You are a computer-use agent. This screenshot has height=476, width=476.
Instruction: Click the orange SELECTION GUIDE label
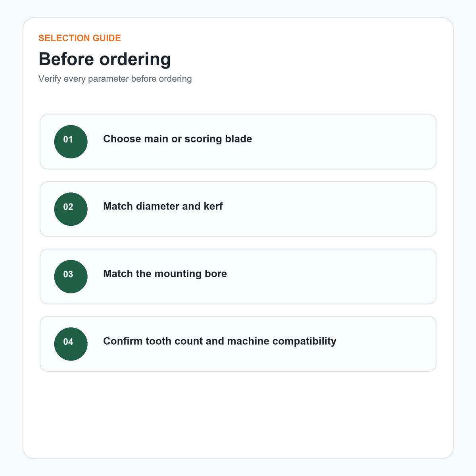tap(80, 38)
